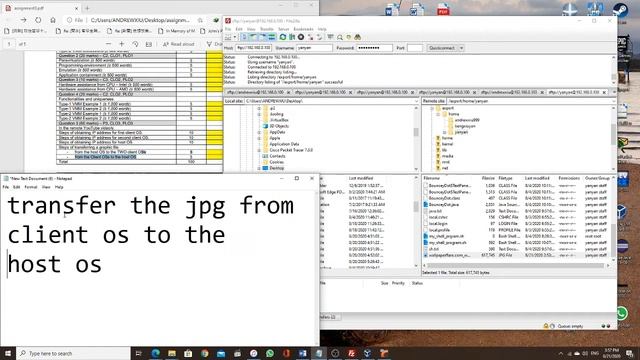
Task: Select the media folder in remote tree
Action: (x=447, y=156)
